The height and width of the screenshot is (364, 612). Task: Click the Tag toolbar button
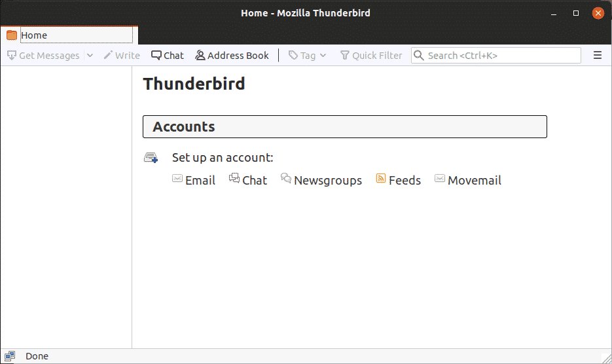(x=307, y=56)
